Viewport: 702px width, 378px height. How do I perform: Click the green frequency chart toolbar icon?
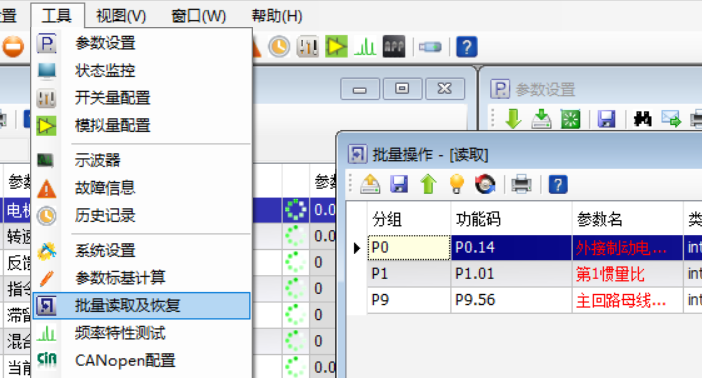point(365,47)
